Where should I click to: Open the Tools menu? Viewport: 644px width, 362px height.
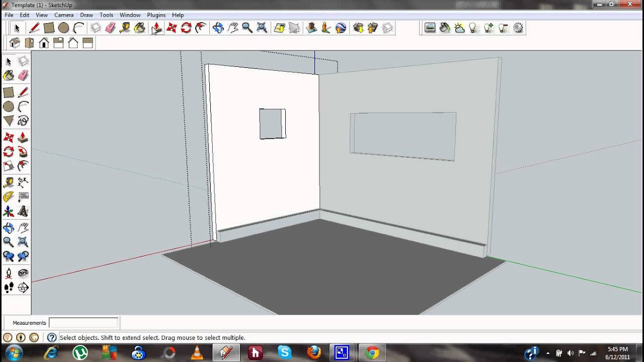click(106, 15)
